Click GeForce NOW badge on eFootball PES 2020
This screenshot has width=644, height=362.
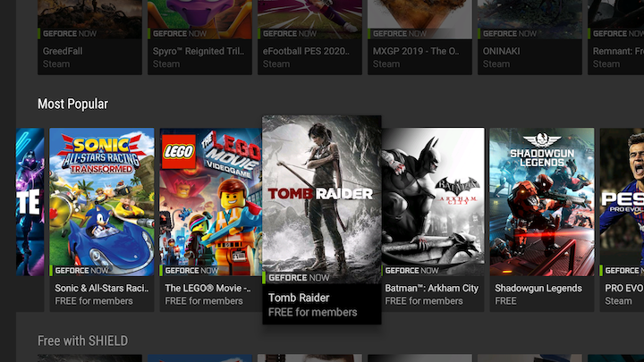pyautogui.click(x=290, y=34)
